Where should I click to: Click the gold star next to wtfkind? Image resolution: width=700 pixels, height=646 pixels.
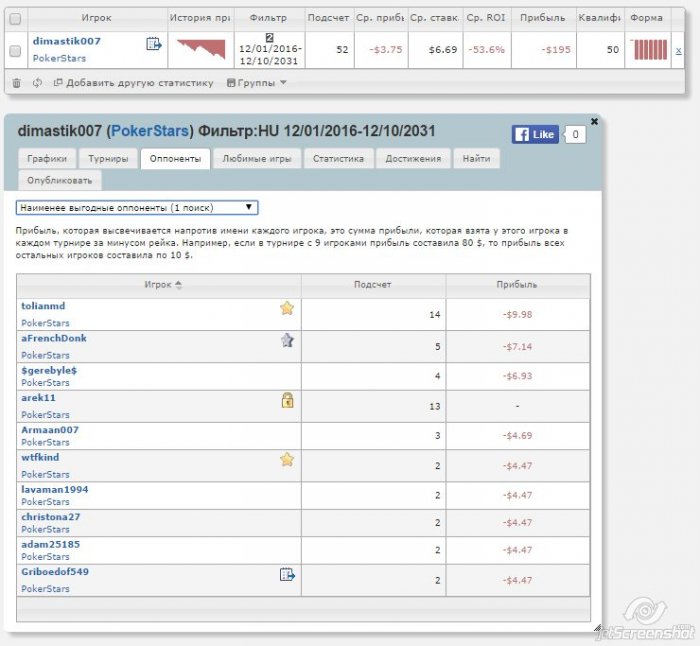tap(287, 459)
